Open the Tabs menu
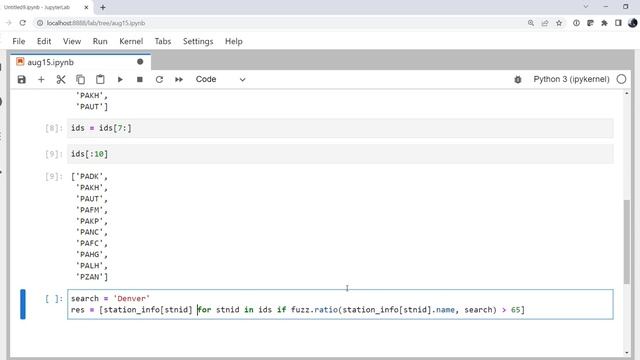 [163, 41]
